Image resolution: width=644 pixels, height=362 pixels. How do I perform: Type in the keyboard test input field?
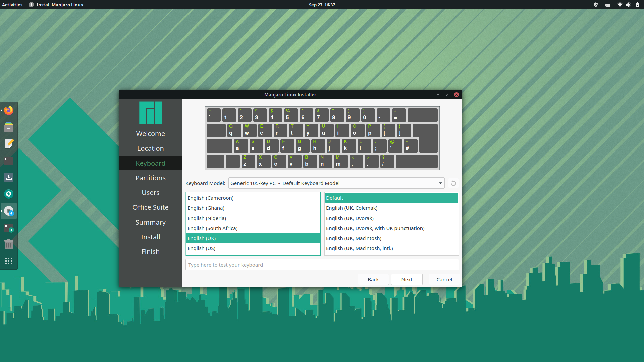pyautogui.click(x=322, y=265)
